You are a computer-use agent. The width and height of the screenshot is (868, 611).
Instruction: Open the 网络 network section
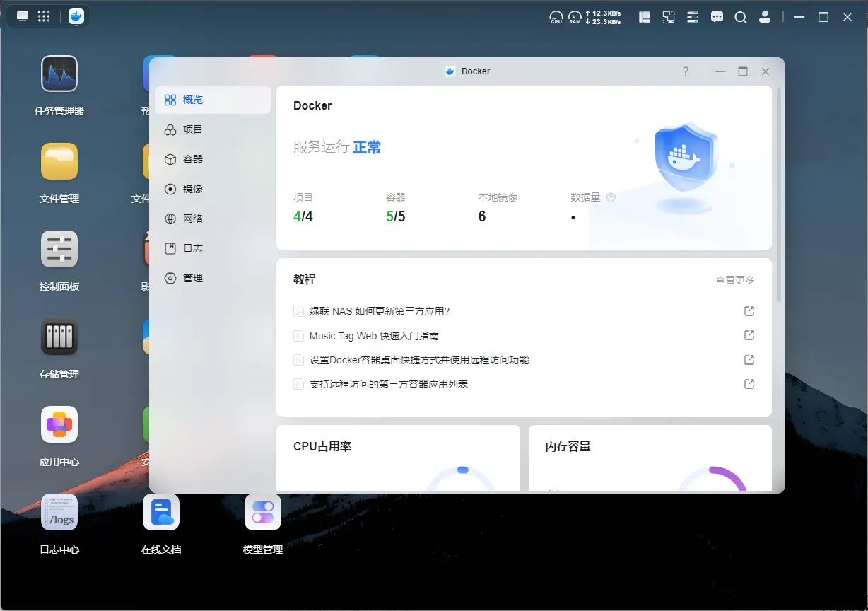(212, 219)
